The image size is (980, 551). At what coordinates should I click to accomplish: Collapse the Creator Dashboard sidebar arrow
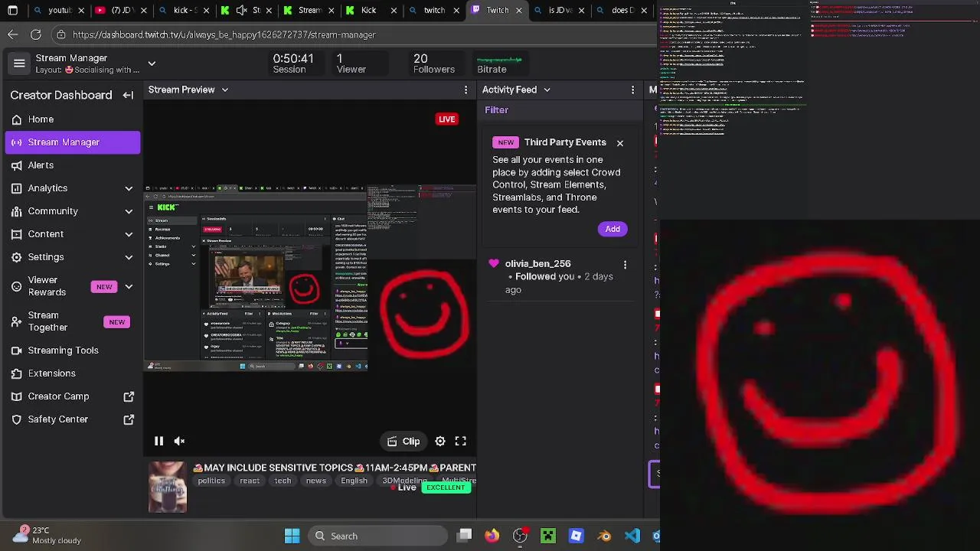(x=128, y=95)
